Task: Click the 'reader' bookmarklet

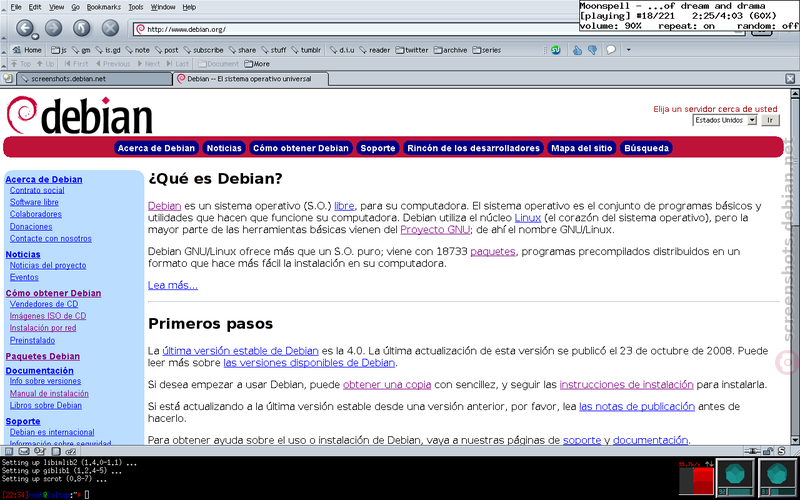Action: 374,50
